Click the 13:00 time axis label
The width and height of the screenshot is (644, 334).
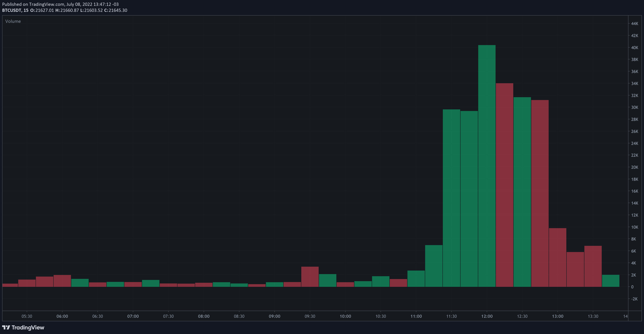(x=557, y=316)
